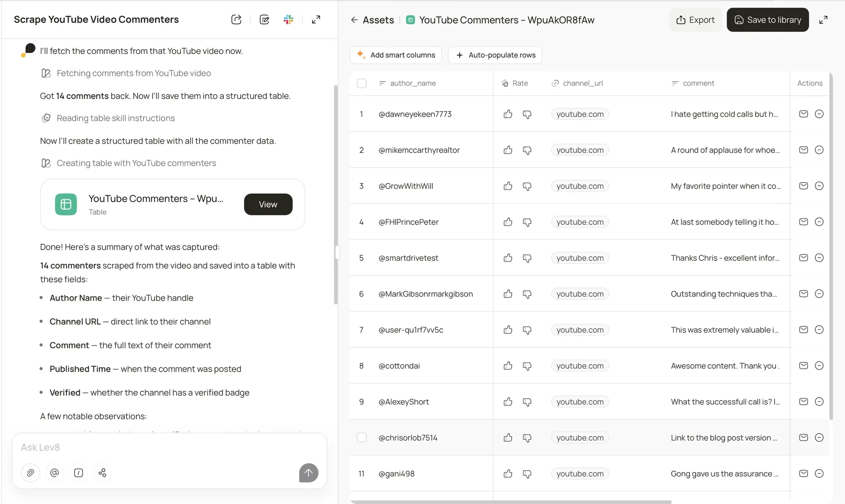Click the chat panel vertical scrollbar
This screenshot has width=845, height=504.
(336, 195)
